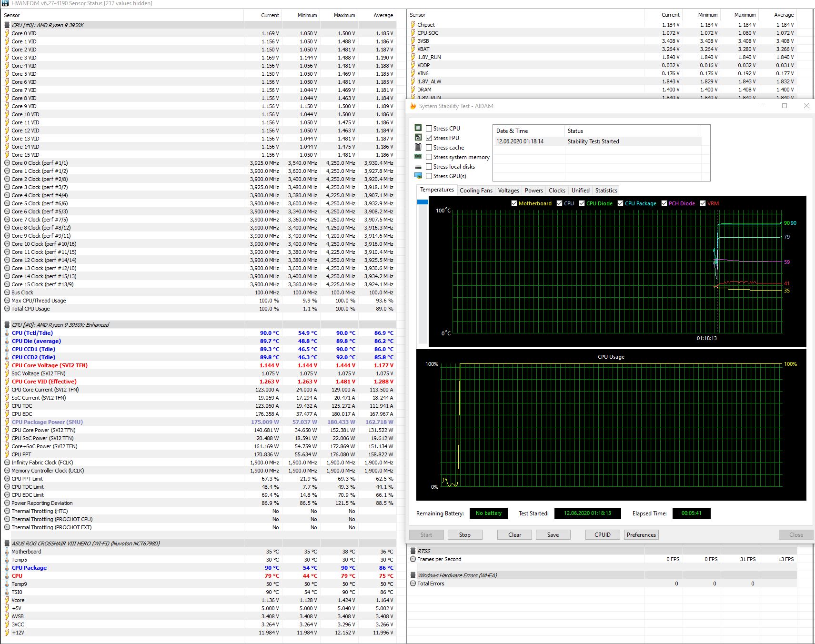Click the Save button
The height and width of the screenshot is (644, 815).
(x=553, y=535)
